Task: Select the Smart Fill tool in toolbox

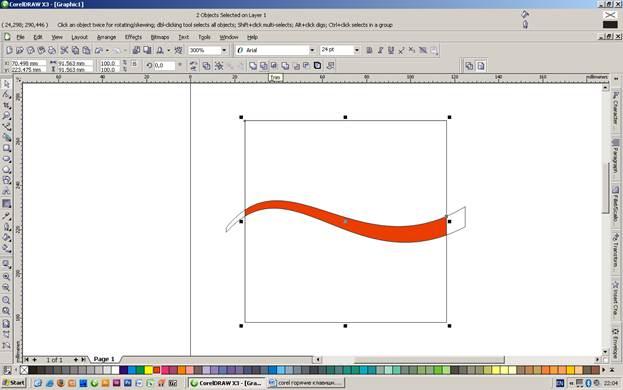Action: pos(6,137)
